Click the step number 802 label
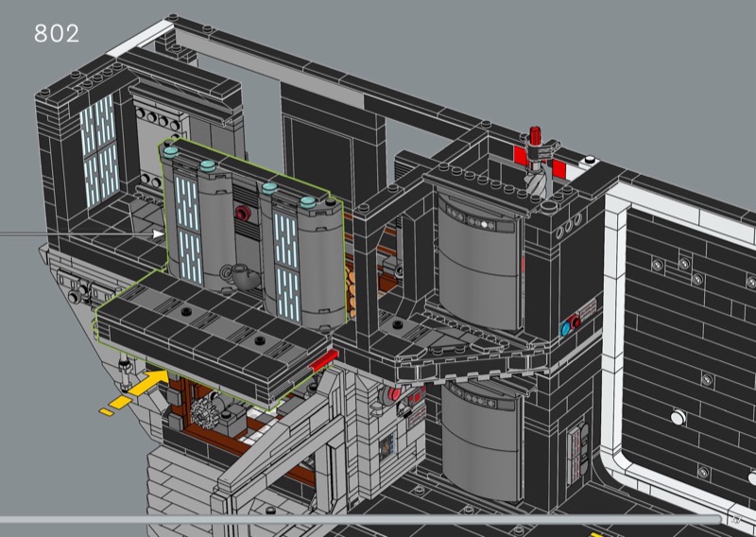The image size is (756, 537). 56,33
